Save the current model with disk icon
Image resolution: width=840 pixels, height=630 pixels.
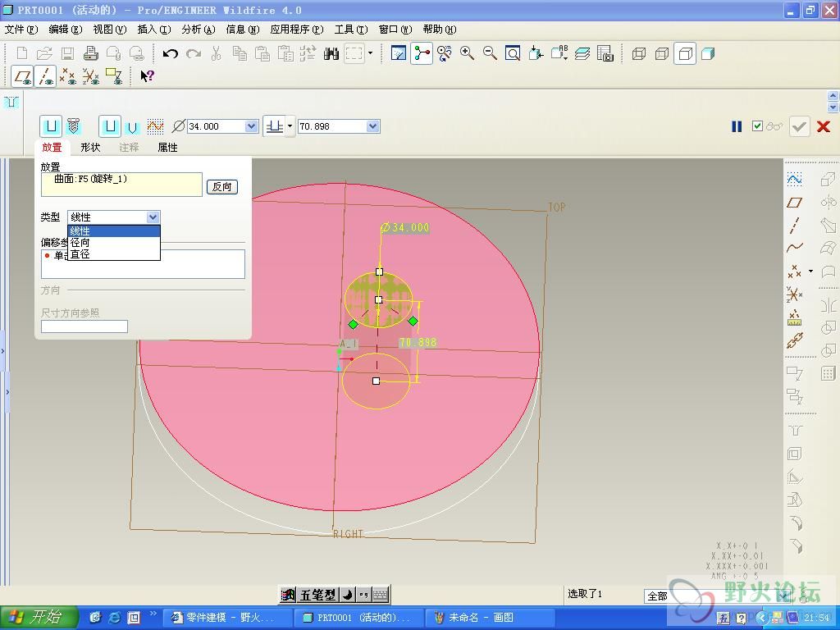click(67, 53)
